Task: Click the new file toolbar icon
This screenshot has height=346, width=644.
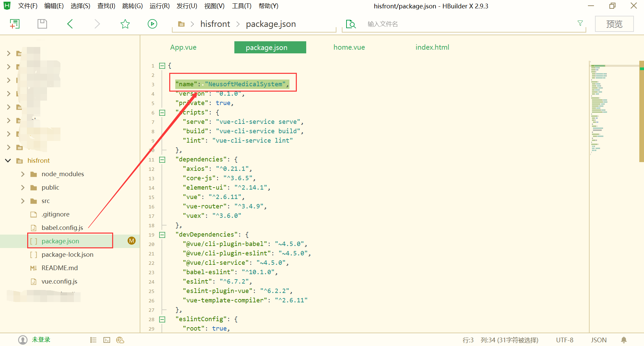Action: tap(14, 24)
